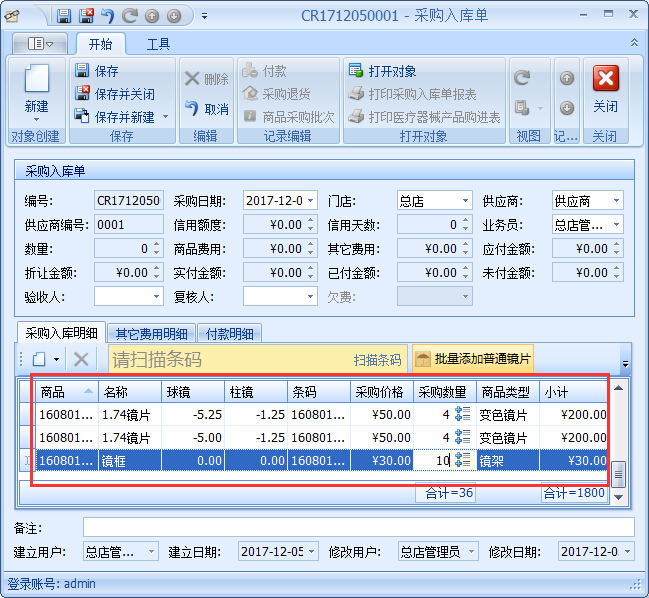Switch to the 开始 ribbon tab

101,44
